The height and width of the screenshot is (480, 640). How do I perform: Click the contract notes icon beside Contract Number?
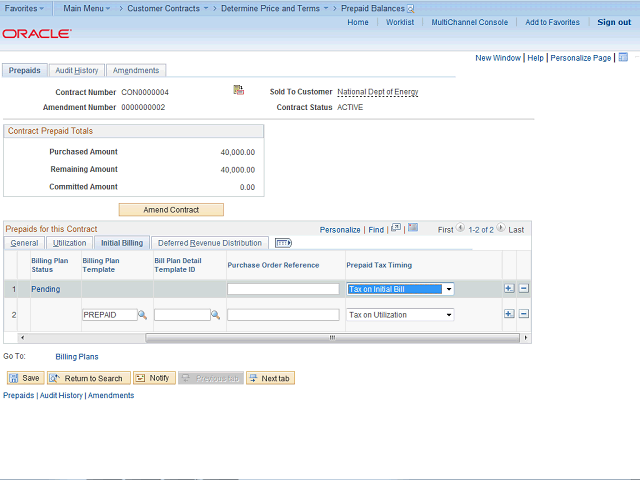tap(238, 91)
